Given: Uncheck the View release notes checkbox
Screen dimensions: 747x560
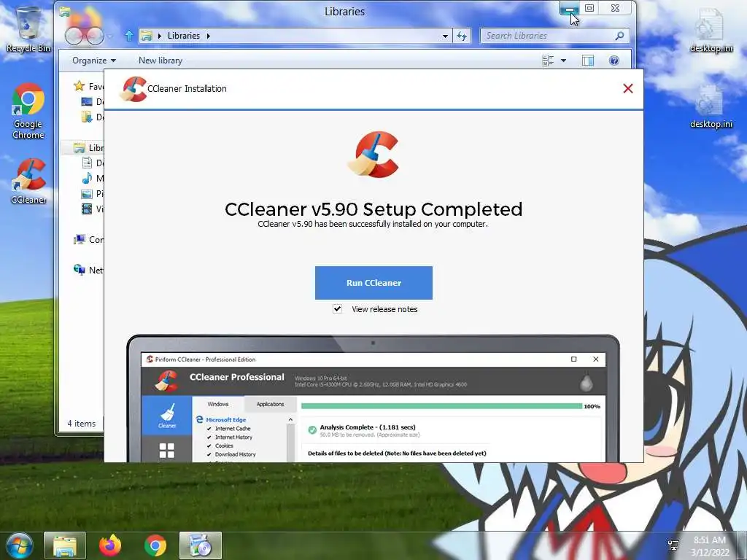Looking at the screenshot, I should click(337, 309).
